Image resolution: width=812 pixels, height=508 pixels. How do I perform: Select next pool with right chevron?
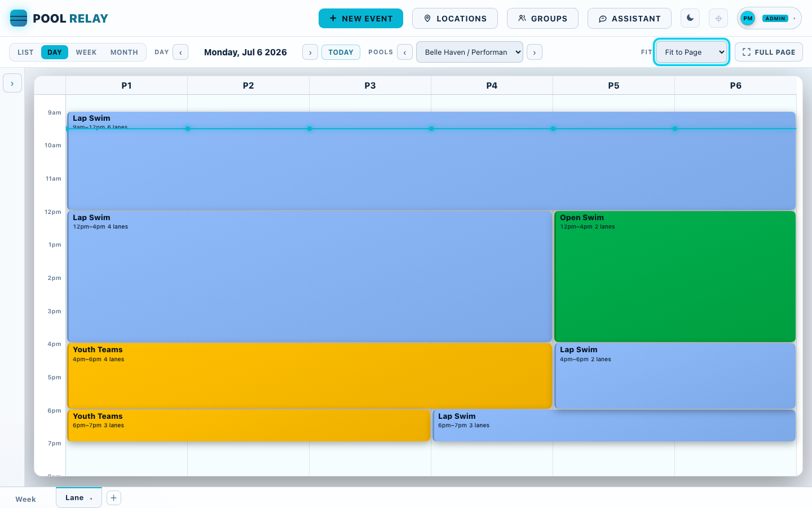pyautogui.click(x=535, y=52)
